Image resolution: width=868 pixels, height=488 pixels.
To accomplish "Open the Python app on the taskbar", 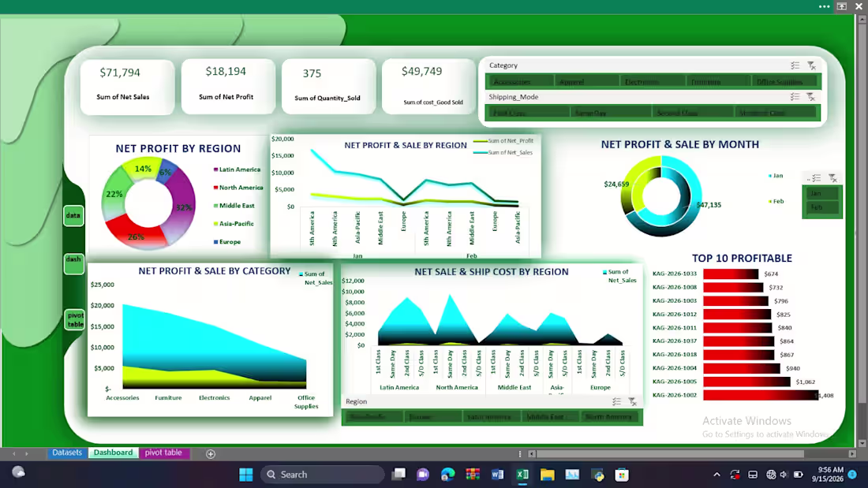I will 597,475.
